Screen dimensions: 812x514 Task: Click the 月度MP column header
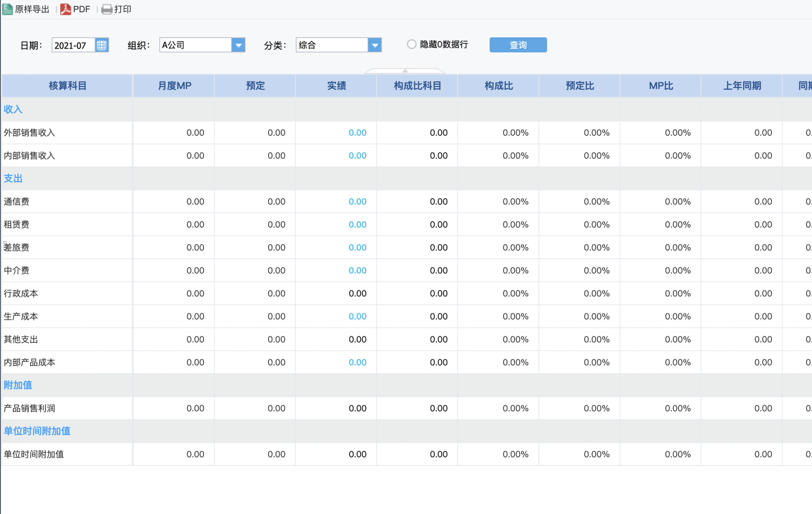click(x=174, y=86)
